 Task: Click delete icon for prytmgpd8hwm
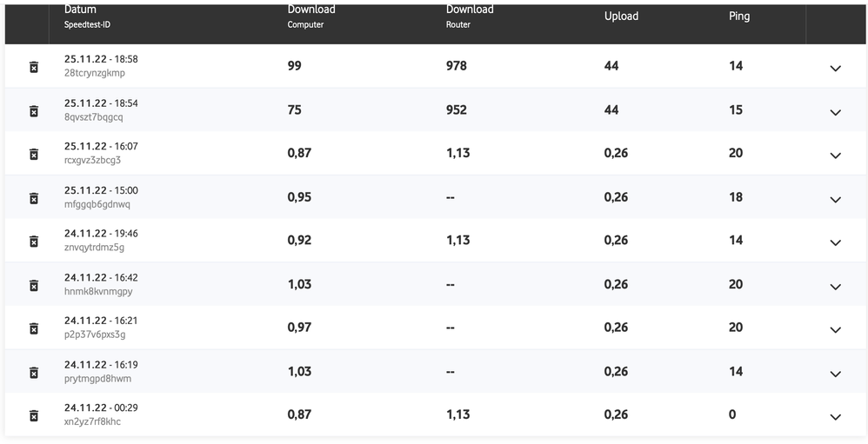(x=34, y=373)
